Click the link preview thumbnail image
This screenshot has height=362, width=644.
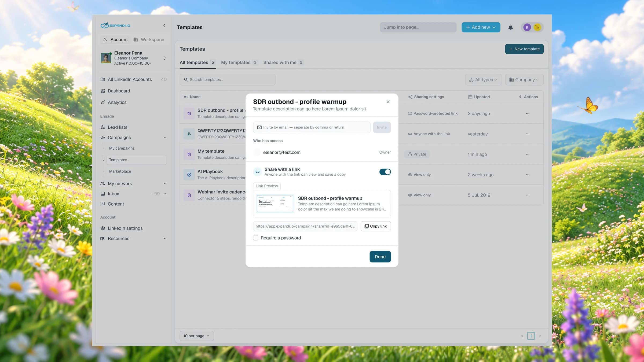(275, 204)
